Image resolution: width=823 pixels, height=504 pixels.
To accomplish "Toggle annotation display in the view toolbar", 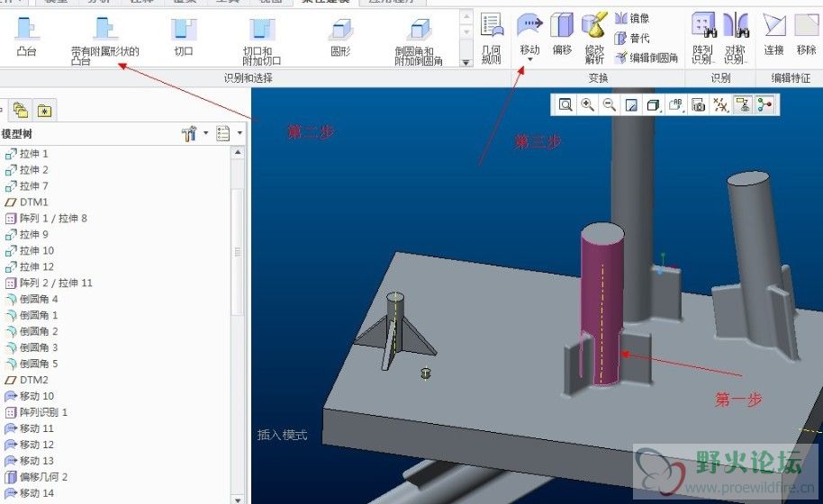I will click(x=743, y=105).
